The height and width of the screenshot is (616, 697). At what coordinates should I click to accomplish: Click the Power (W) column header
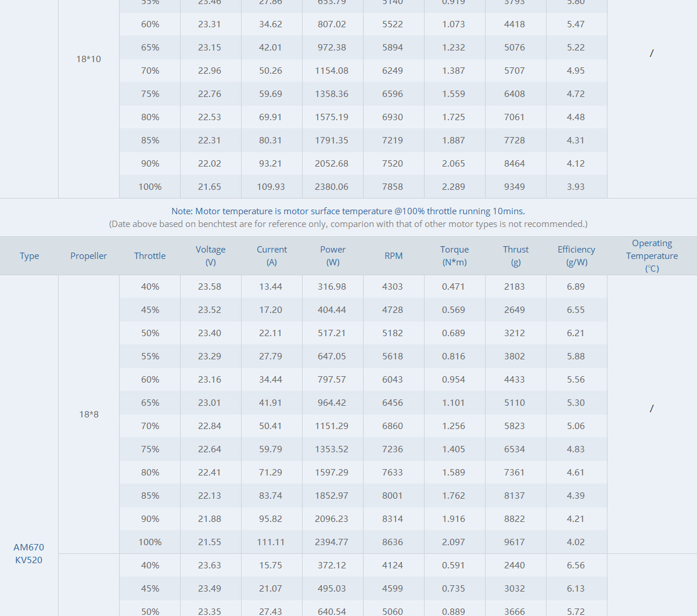(333, 255)
